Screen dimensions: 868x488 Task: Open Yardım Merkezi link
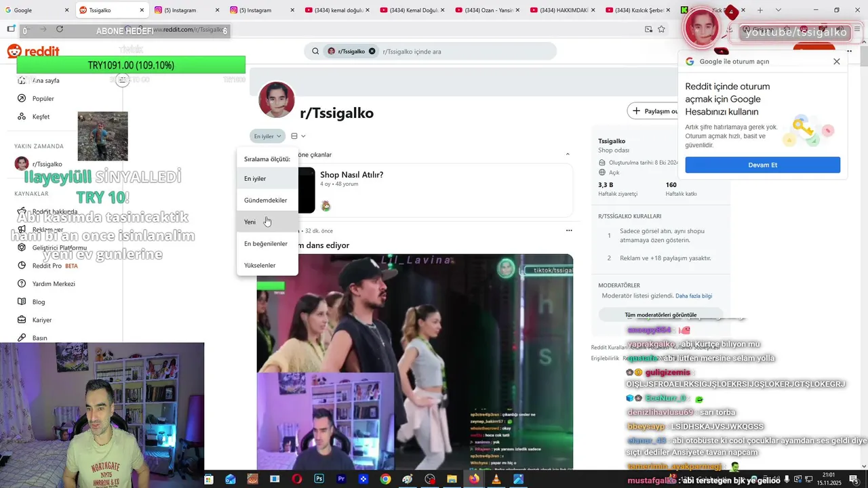tap(54, 284)
